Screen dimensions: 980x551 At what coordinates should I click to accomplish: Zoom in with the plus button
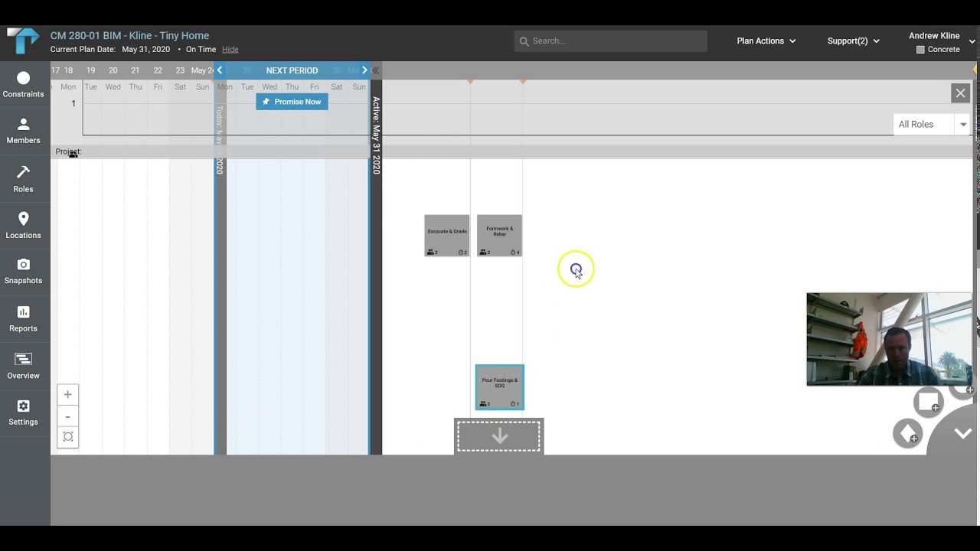click(67, 395)
